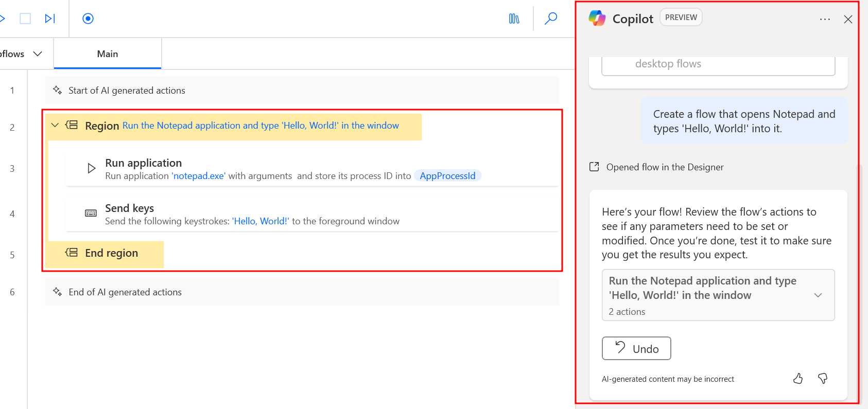This screenshot has width=868, height=409.
Task: Select the 'Start of AI generated actions' row text
Action: tap(127, 91)
